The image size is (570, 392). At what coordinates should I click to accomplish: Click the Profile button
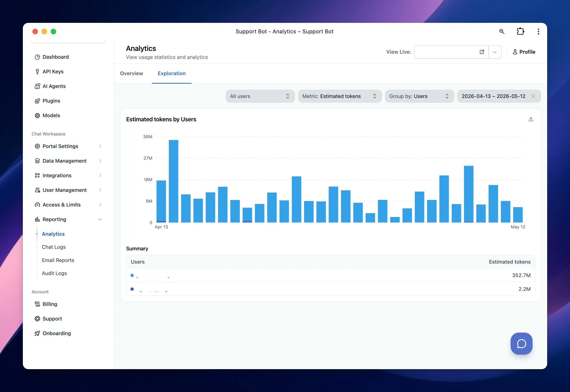click(524, 52)
